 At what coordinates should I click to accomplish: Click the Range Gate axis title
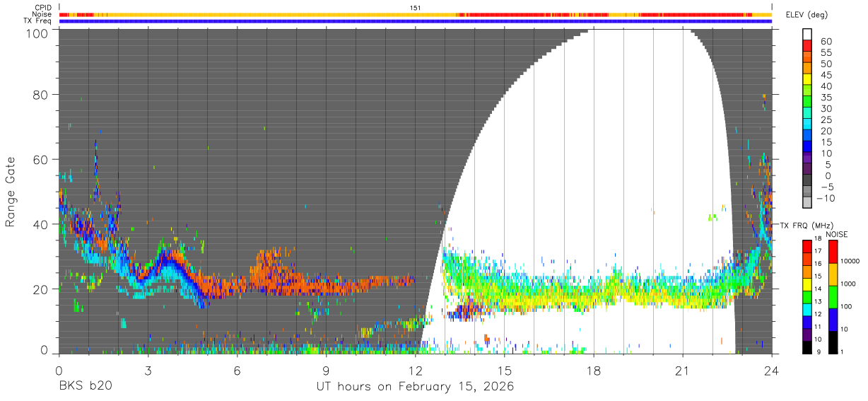pos(11,191)
